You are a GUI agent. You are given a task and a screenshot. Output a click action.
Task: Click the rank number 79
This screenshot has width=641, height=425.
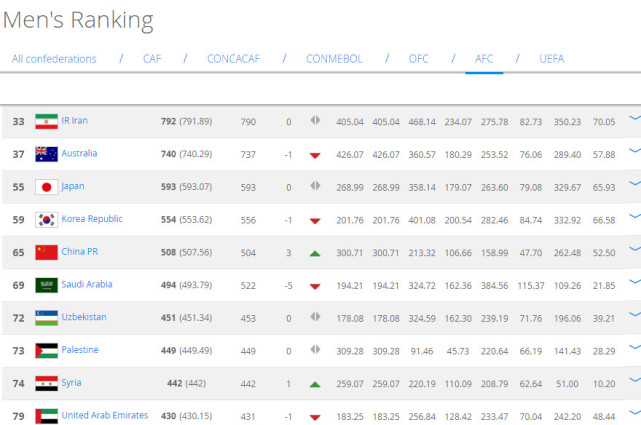coord(18,416)
